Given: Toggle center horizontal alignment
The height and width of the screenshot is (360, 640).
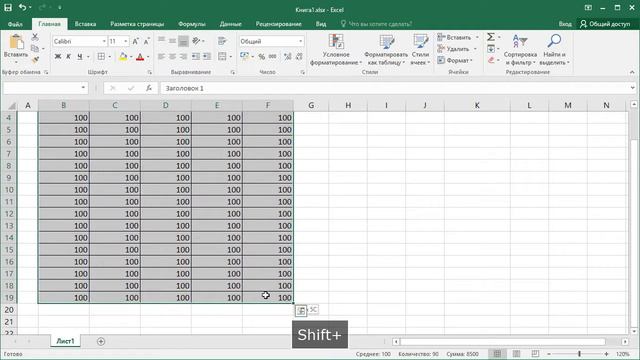Looking at the screenshot, I should [173, 56].
